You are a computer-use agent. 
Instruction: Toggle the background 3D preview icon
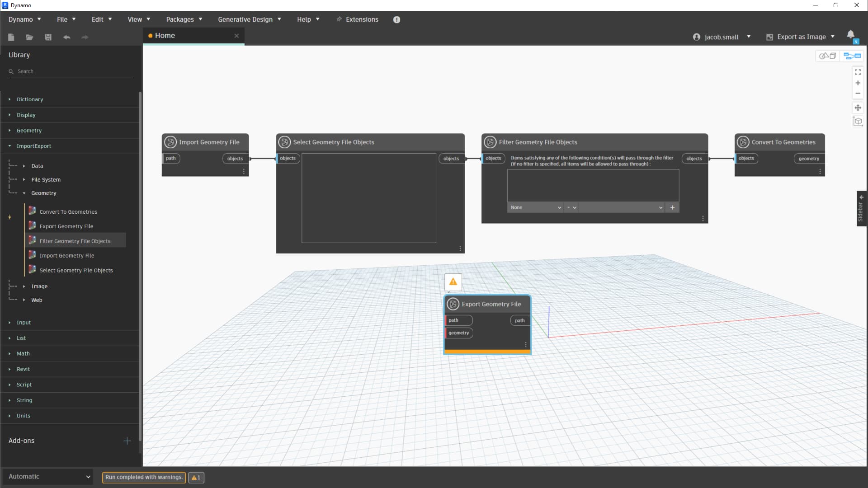pos(828,55)
